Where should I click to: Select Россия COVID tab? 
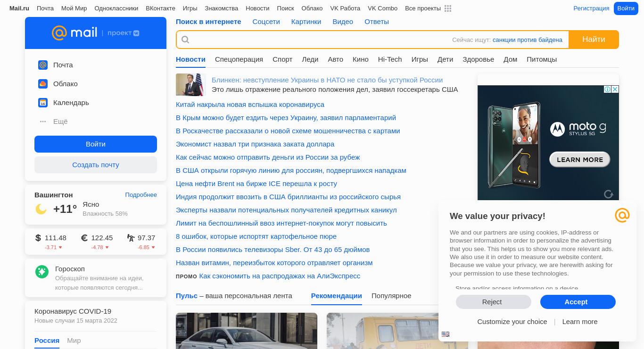[x=47, y=341]
